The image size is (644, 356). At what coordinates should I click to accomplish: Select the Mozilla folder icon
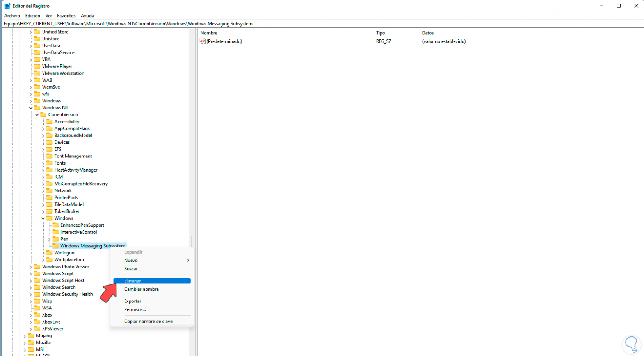pos(31,342)
